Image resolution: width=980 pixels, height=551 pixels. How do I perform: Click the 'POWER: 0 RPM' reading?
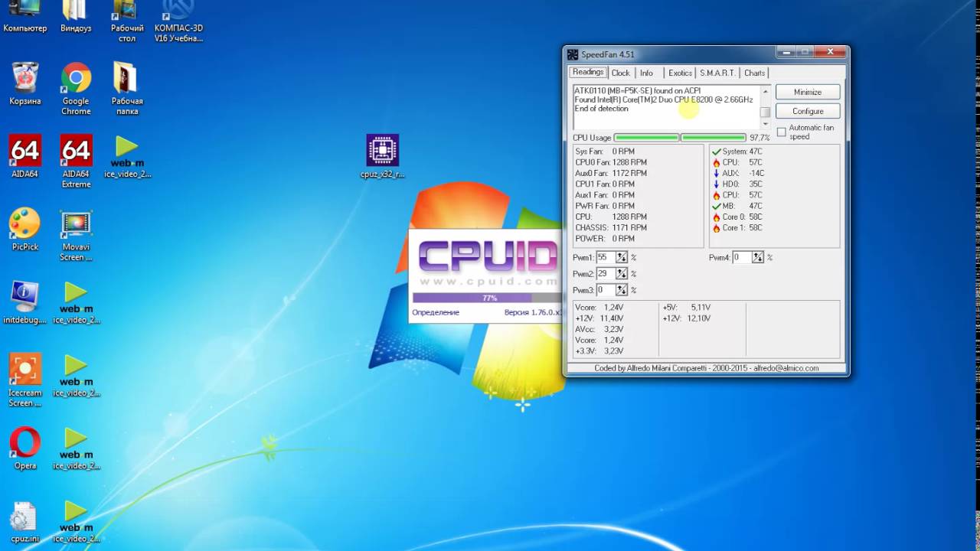[605, 238]
